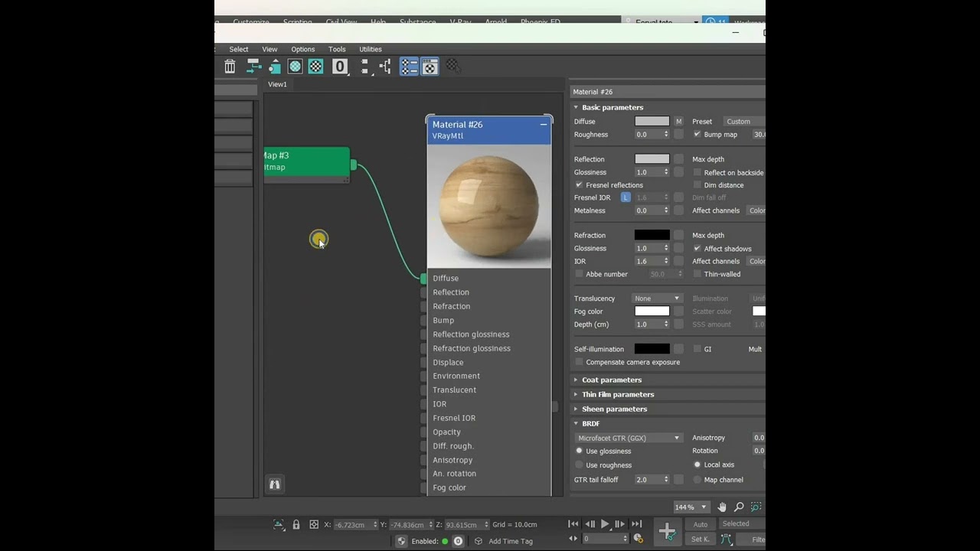Open the Options menu

click(x=303, y=49)
